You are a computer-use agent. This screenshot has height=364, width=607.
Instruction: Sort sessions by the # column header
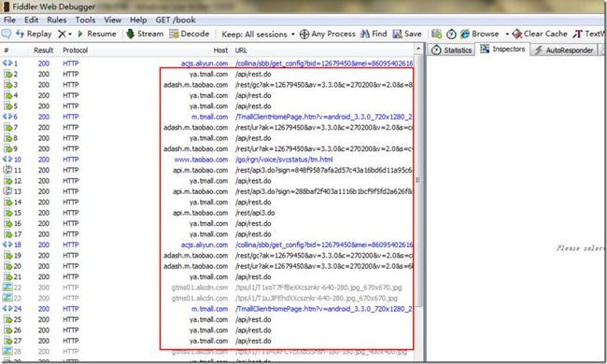click(x=7, y=50)
